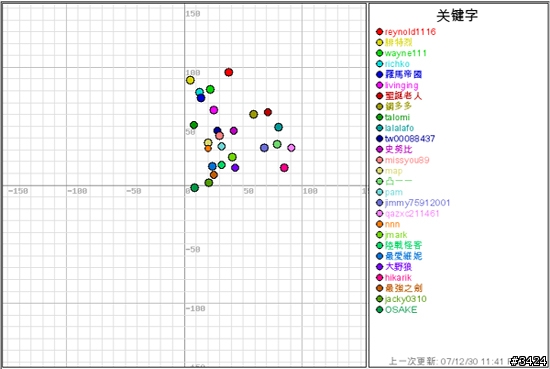Click the 150 label on the y-axis

click(x=193, y=14)
